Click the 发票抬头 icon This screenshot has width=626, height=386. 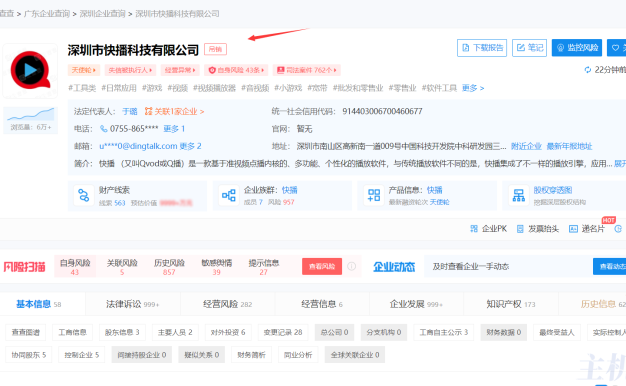pos(520,229)
